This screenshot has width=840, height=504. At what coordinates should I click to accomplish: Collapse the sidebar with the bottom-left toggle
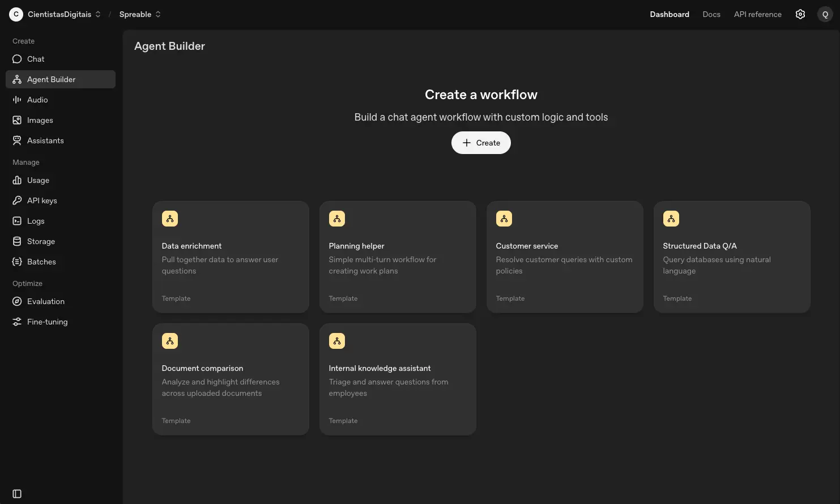pyautogui.click(x=16, y=493)
